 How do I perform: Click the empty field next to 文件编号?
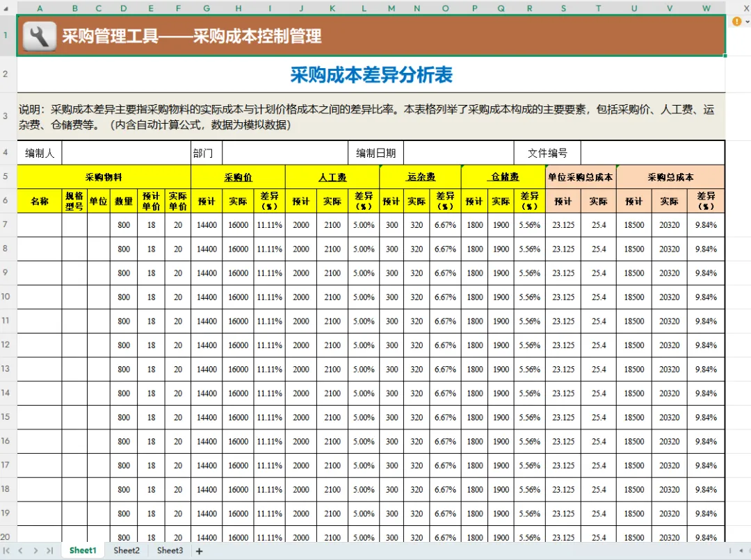[x=652, y=153]
